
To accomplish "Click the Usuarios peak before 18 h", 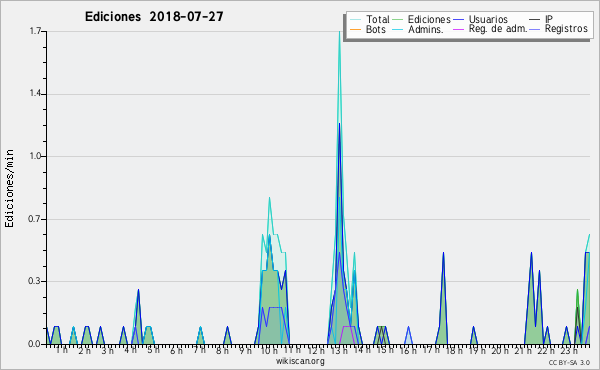I will pyautogui.click(x=443, y=253).
